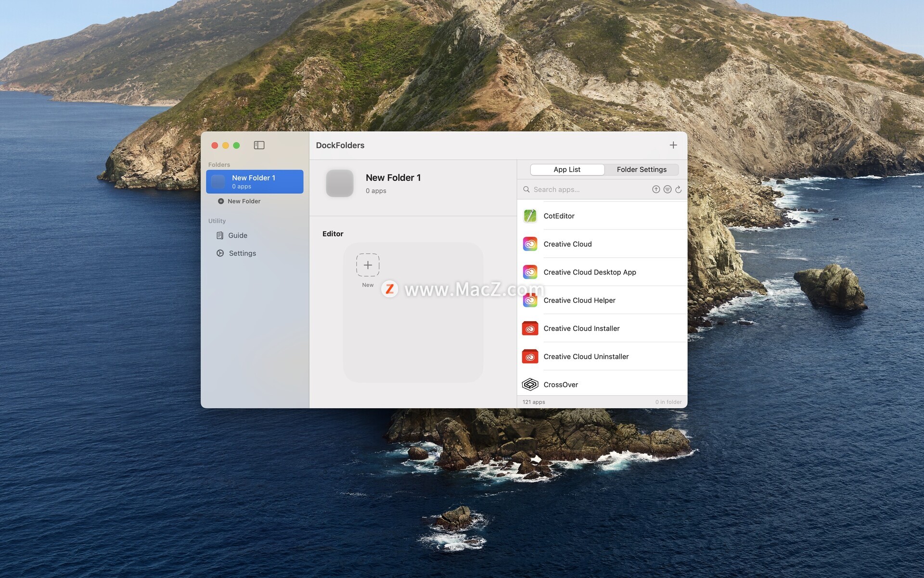The height and width of the screenshot is (578, 924).
Task: Click the plus button beside DockFolders title
Action: pos(673,145)
